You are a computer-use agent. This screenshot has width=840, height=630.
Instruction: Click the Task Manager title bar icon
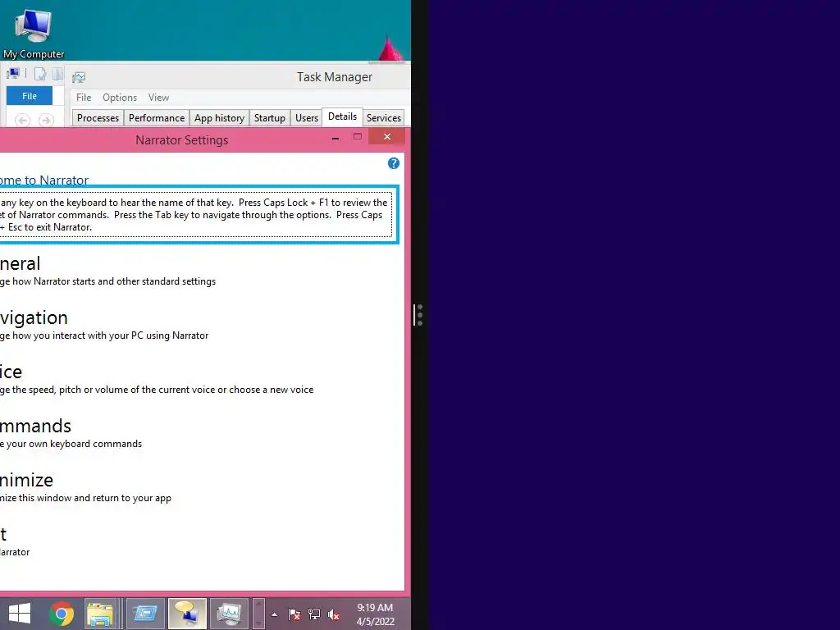79,78
